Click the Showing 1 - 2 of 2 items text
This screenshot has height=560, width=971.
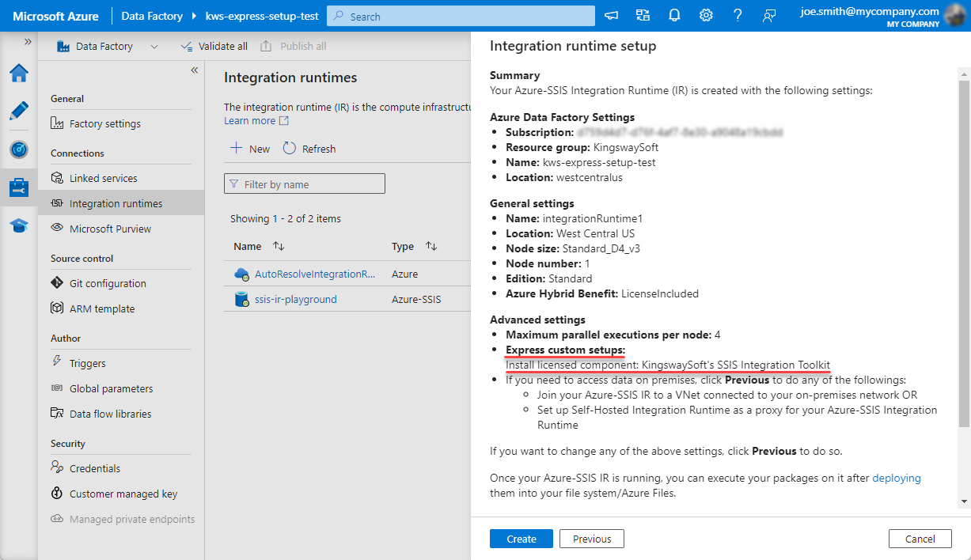pos(286,218)
